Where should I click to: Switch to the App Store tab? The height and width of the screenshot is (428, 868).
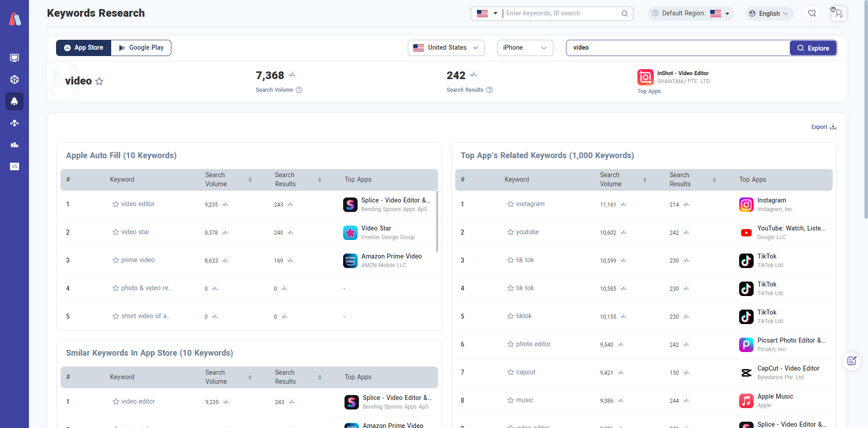tap(84, 48)
